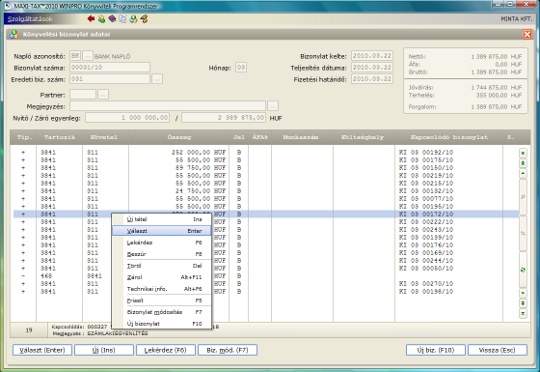Select Frissít F5 in the context menu
Screen dimensions: 540x372
click(162, 300)
